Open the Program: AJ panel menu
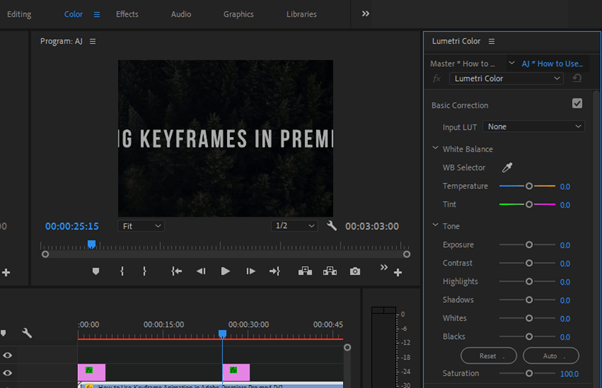The height and width of the screenshot is (388, 602). coord(93,41)
